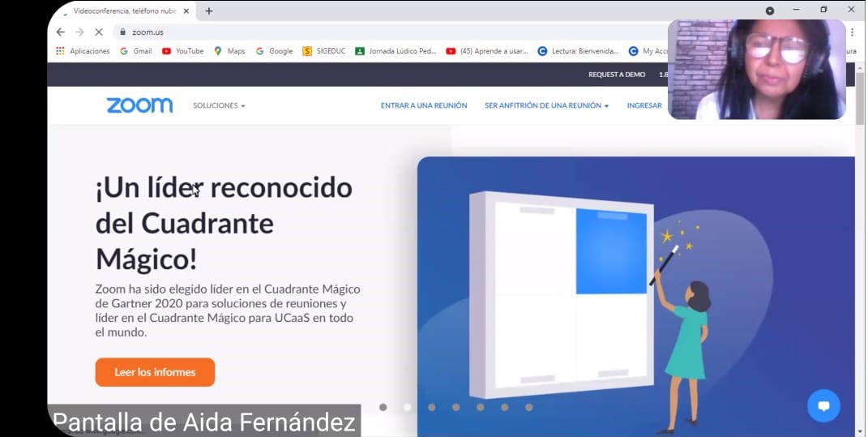The image size is (868, 437).
Task: Click the profile dropdown icon in title bar
Action: click(x=770, y=11)
